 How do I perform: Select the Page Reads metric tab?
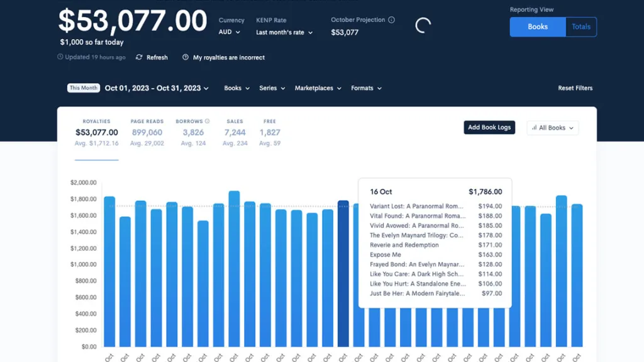pos(147,132)
